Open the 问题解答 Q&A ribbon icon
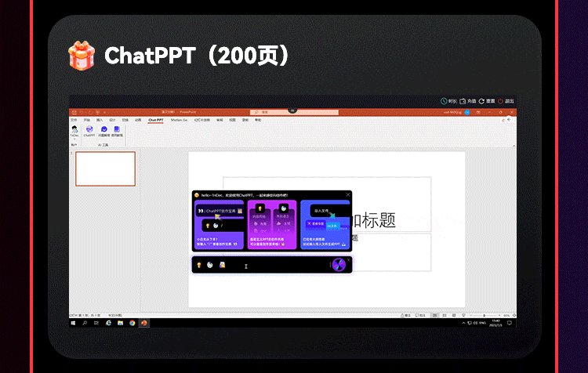Screen dimensions: 588x373 tap(103, 131)
